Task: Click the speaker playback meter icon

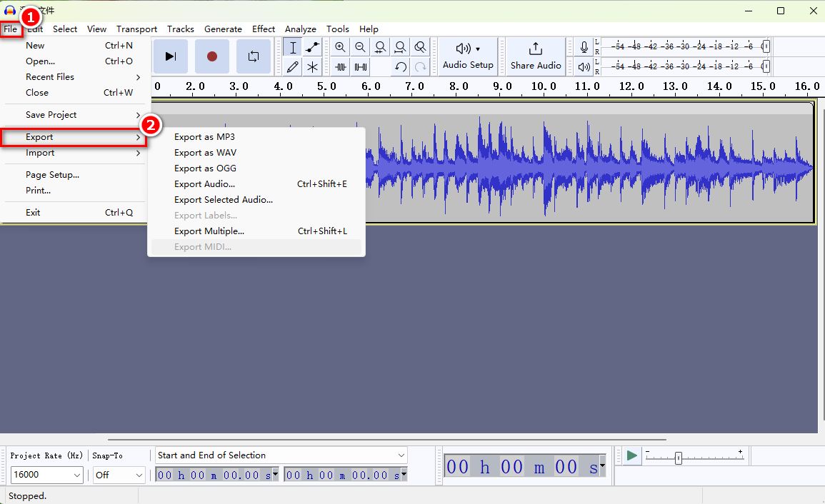Action: pos(584,67)
